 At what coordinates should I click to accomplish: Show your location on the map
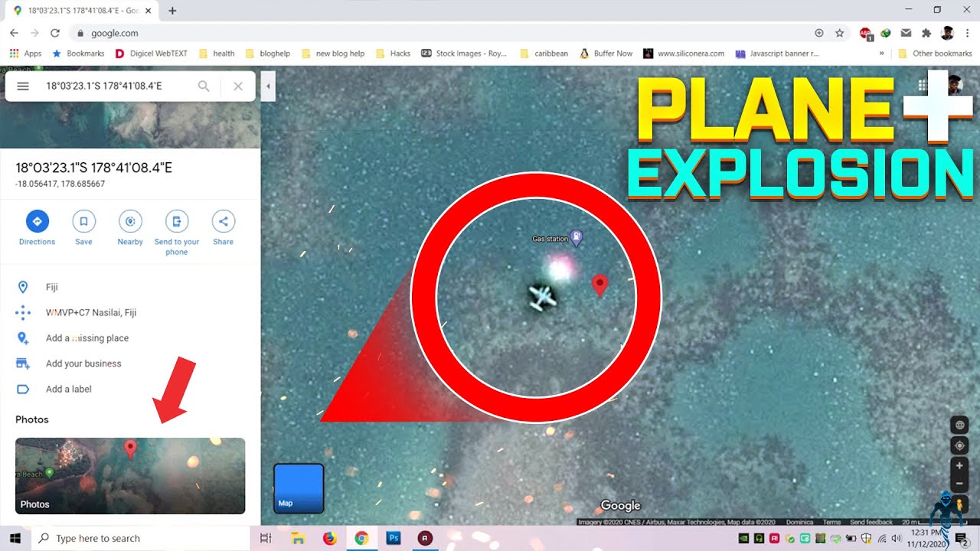point(959,445)
